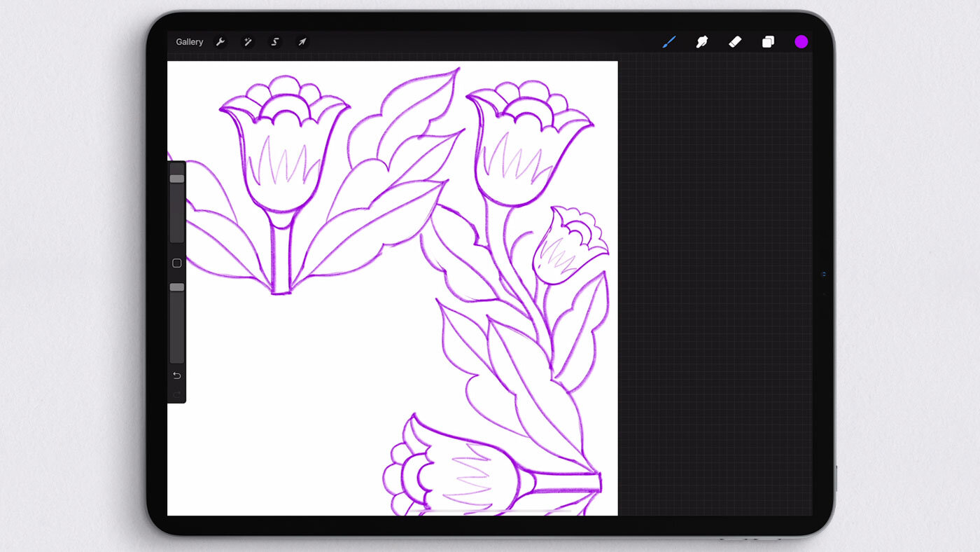Redo with the sidebar redo arrow

pos(177,394)
